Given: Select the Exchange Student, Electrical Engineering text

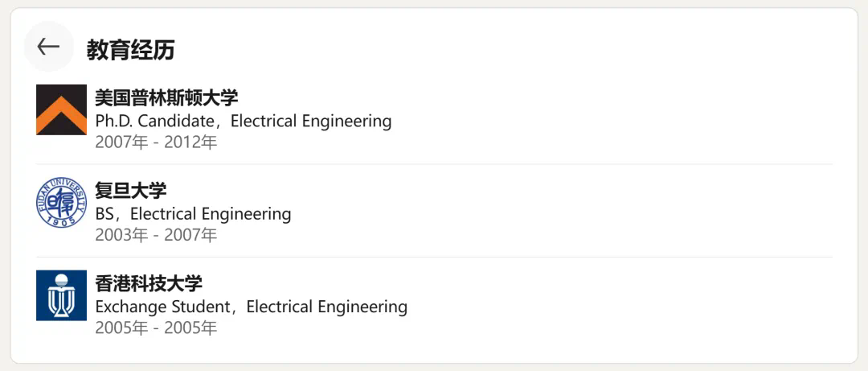Looking at the screenshot, I should pos(251,307).
